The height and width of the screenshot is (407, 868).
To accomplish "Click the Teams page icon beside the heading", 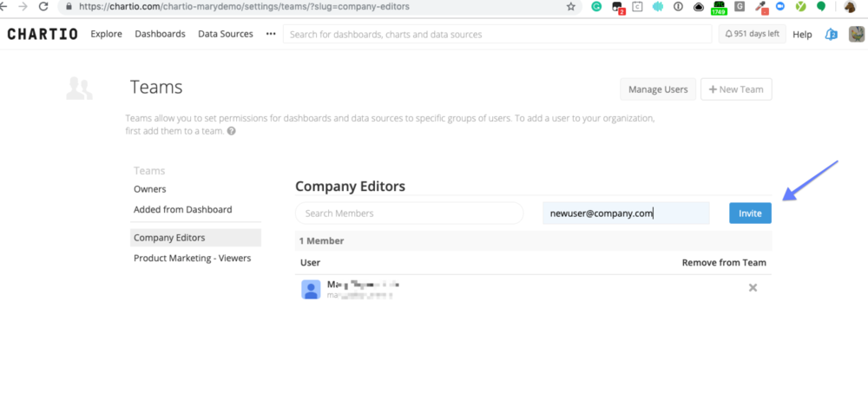I will (79, 89).
